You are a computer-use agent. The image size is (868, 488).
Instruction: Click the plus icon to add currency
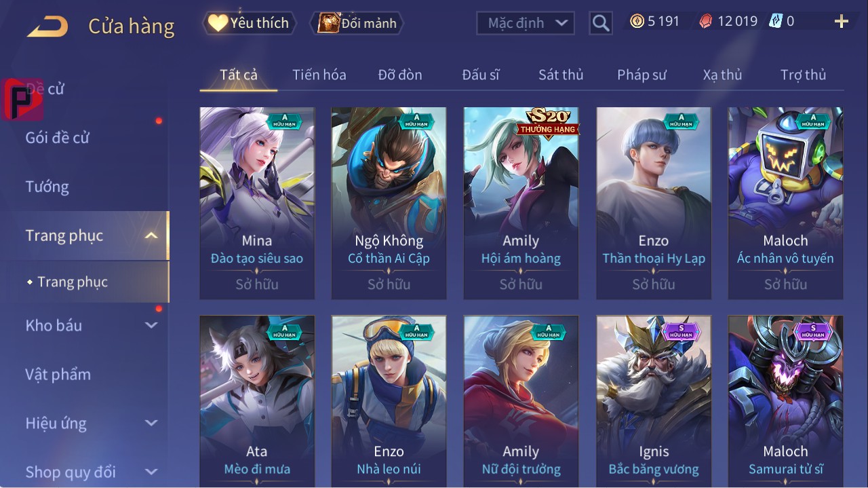coord(842,22)
